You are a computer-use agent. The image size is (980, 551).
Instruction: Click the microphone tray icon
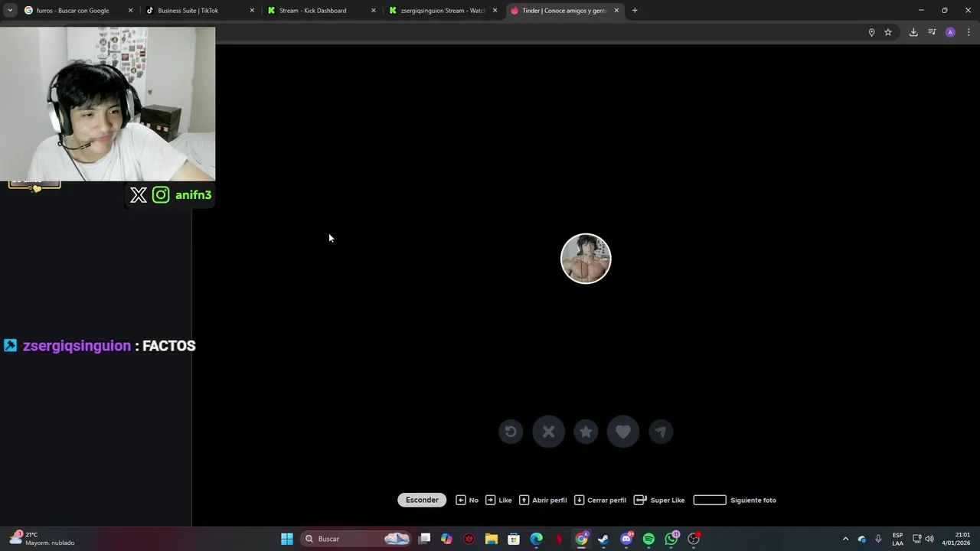point(878,539)
